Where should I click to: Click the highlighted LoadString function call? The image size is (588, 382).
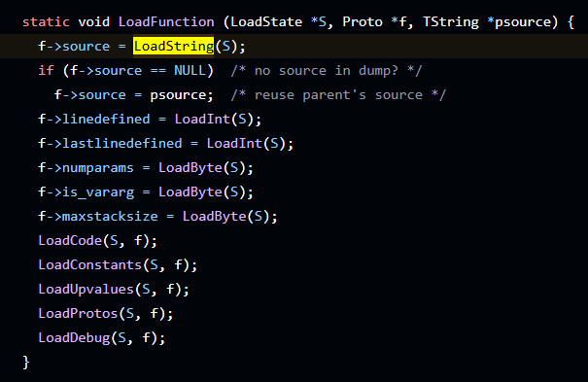tap(174, 46)
